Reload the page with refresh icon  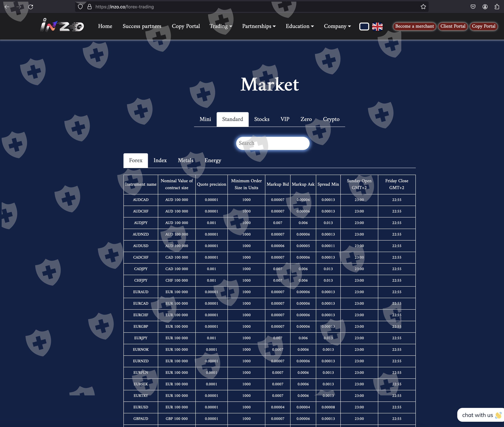click(x=31, y=7)
